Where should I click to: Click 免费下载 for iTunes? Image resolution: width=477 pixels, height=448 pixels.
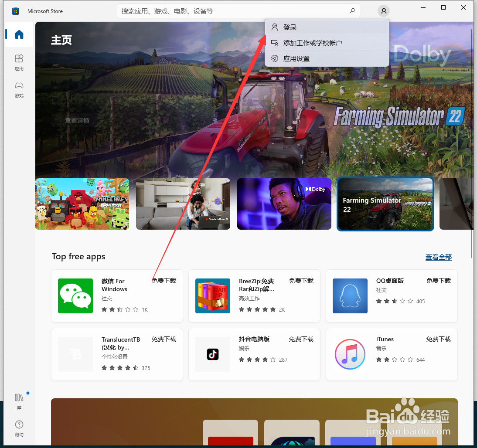[x=438, y=339]
